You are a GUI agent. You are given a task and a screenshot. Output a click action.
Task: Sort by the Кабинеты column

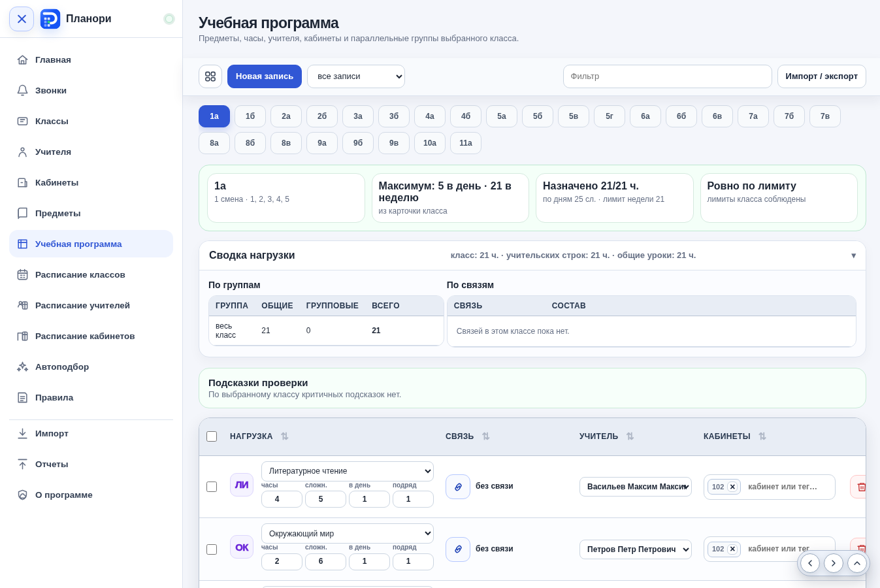pos(762,436)
